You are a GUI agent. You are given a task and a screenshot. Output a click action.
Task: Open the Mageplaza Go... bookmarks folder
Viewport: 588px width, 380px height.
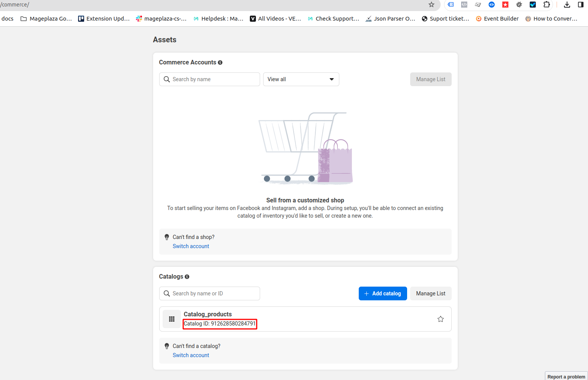(46, 19)
